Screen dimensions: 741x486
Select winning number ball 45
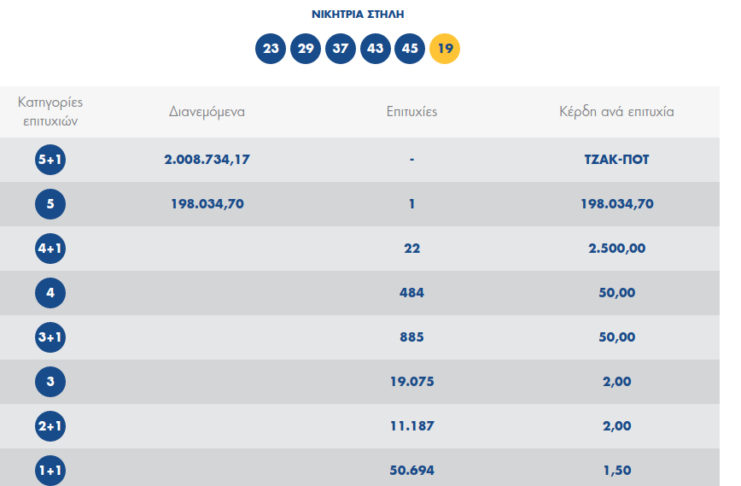coord(410,48)
